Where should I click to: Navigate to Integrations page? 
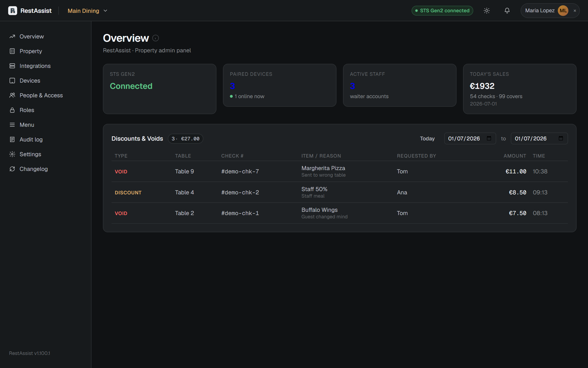[x=35, y=66]
